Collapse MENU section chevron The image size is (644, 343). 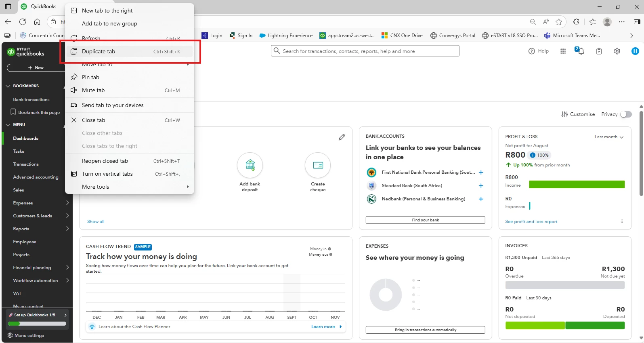pyautogui.click(x=8, y=125)
